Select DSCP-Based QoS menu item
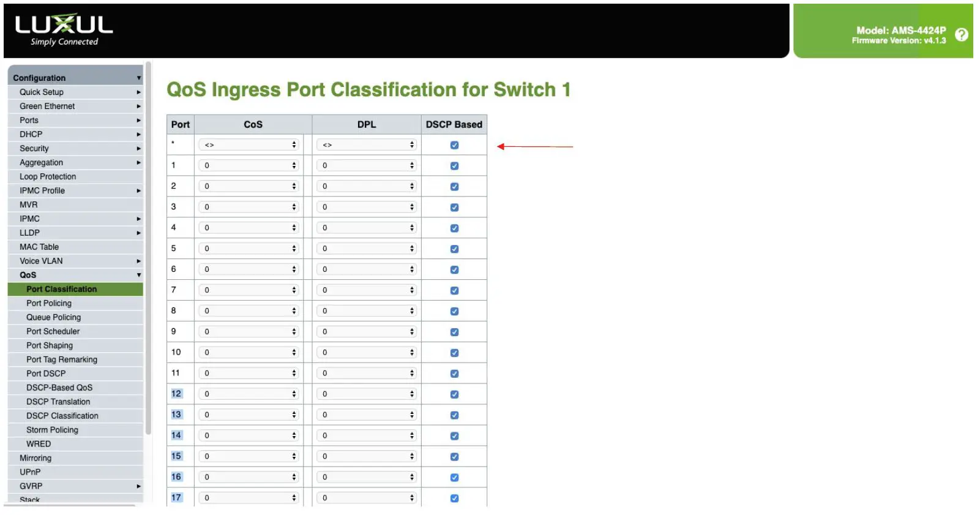Image resolution: width=980 pixels, height=515 pixels. click(x=59, y=388)
